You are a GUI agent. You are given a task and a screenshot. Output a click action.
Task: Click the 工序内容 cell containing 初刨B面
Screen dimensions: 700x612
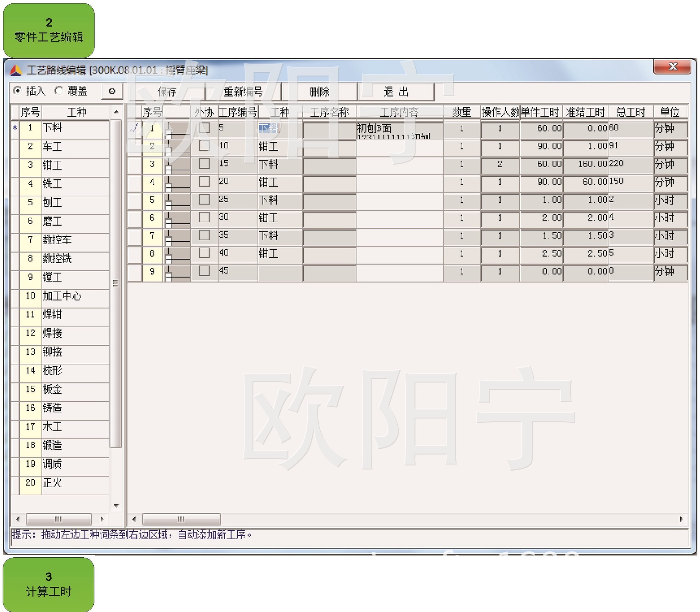400,130
